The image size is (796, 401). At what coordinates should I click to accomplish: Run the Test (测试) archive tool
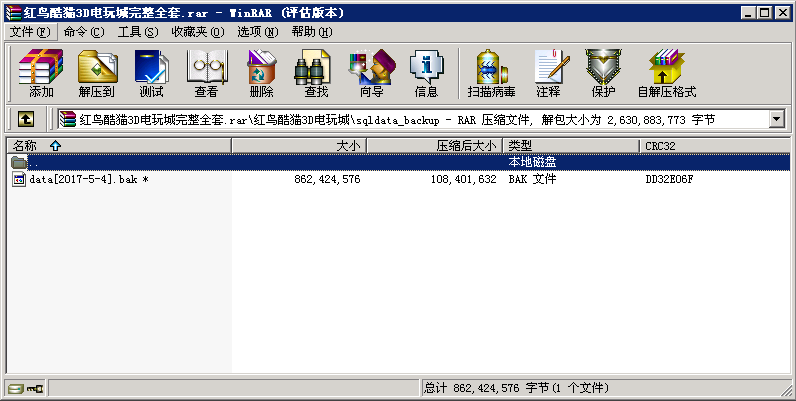coord(151,74)
